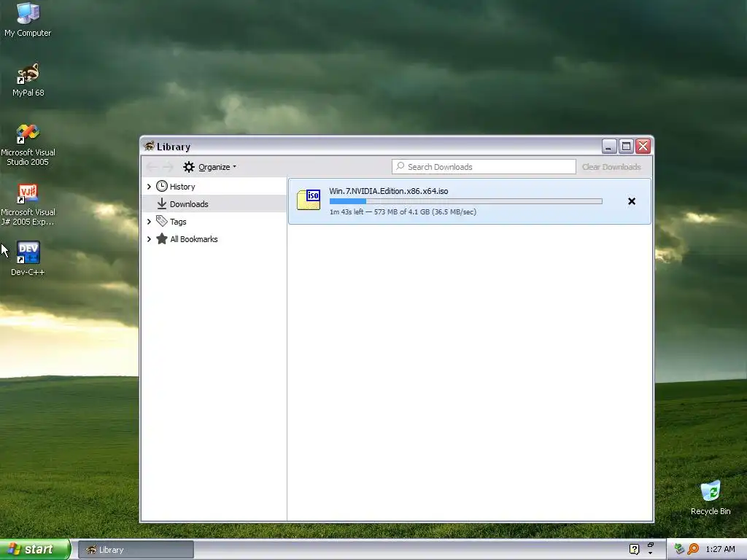Select the Dev-C++ desktop shortcut
This screenshot has width=747, height=560.
(28, 258)
